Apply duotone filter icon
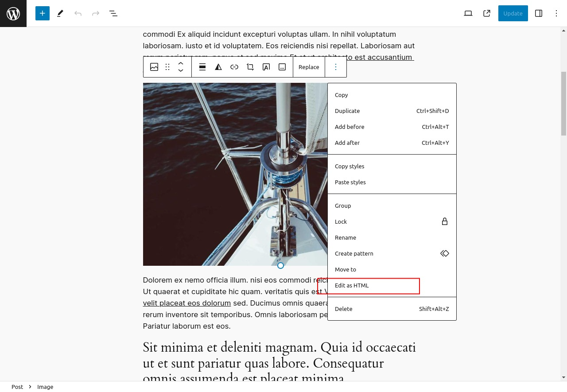Viewport: 567px width, 392px height. 218,67
